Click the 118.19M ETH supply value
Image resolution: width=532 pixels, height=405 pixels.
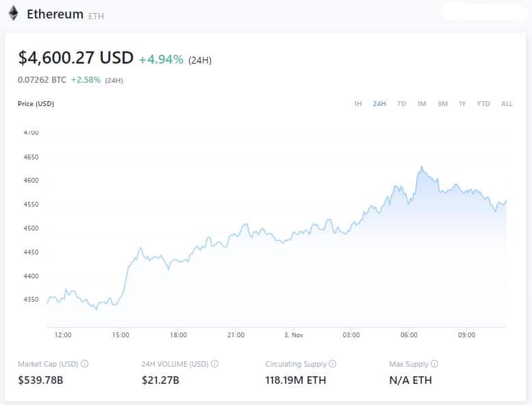[296, 380]
